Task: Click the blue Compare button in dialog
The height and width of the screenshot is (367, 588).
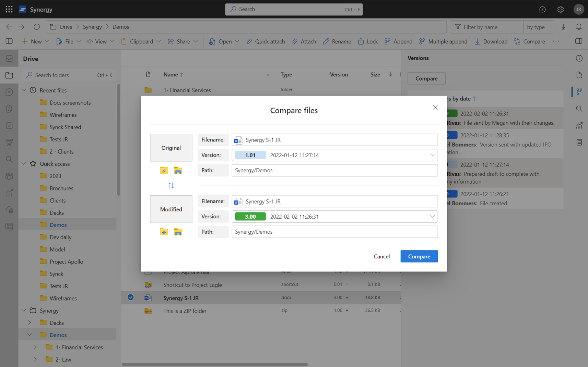Action: pos(419,256)
